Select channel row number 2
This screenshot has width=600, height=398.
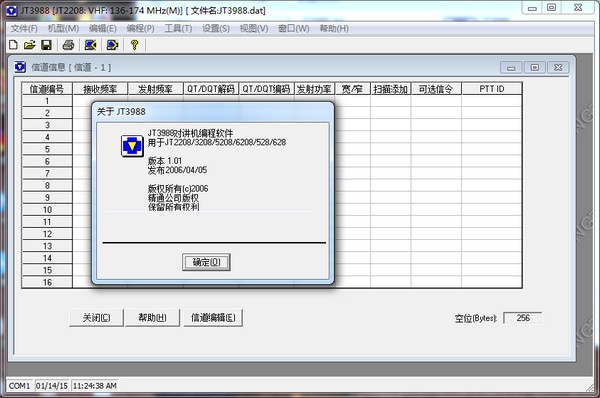pyautogui.click(x=47, y=113)
